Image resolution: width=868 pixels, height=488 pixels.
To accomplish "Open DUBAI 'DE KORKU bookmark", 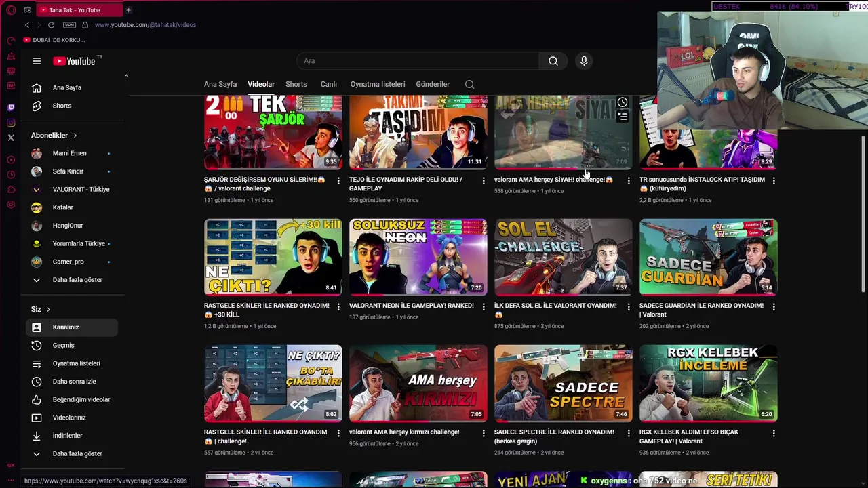I will coord(54,40).
